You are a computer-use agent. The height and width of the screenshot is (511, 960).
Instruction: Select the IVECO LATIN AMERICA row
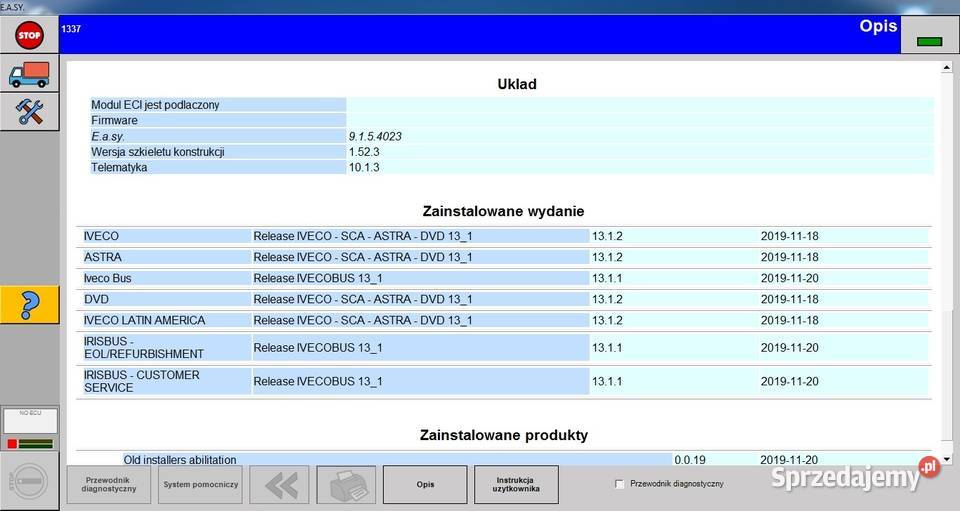(504, 320)
